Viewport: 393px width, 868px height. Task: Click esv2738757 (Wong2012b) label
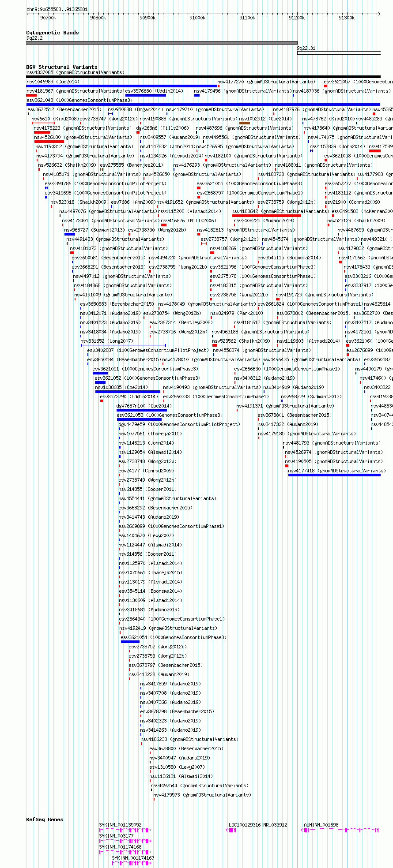click(230, 239)
